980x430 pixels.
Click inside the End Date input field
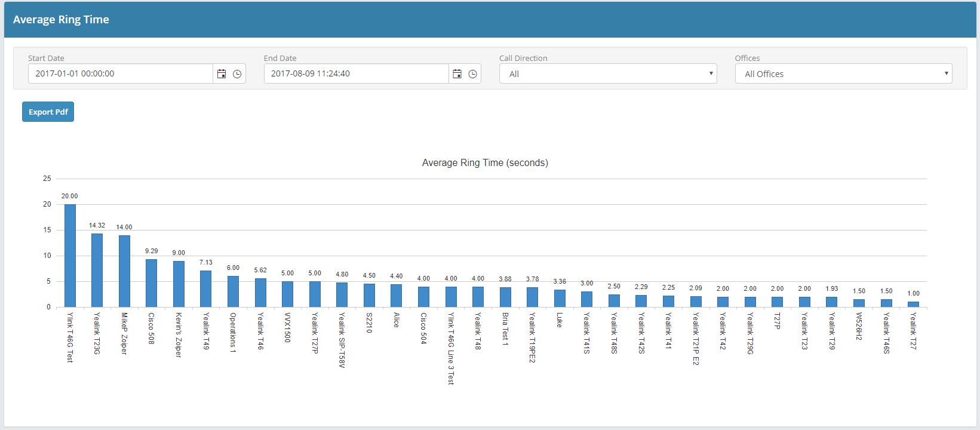tap(356, 74)
